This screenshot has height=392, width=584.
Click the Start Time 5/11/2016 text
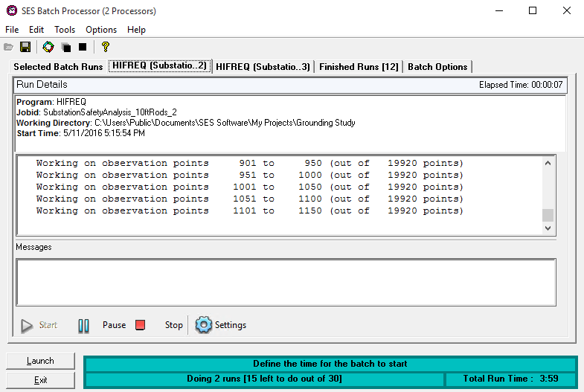81,133
